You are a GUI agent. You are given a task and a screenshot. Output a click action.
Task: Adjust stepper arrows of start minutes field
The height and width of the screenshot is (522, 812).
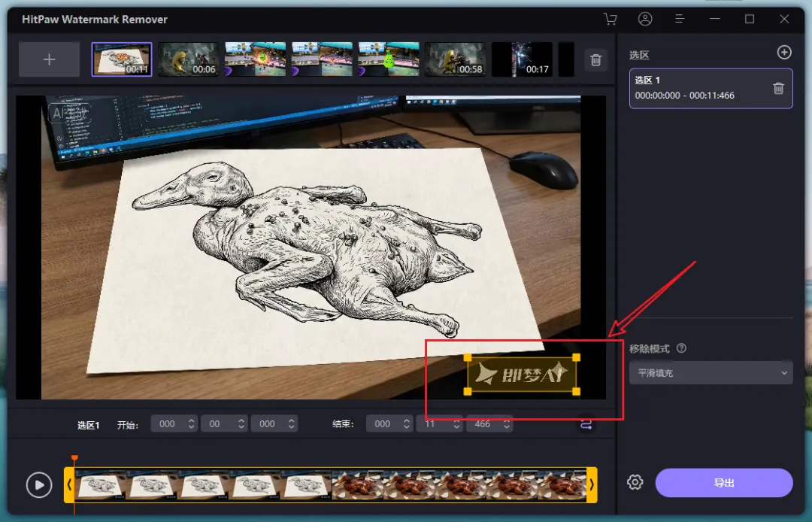(191, 423)
